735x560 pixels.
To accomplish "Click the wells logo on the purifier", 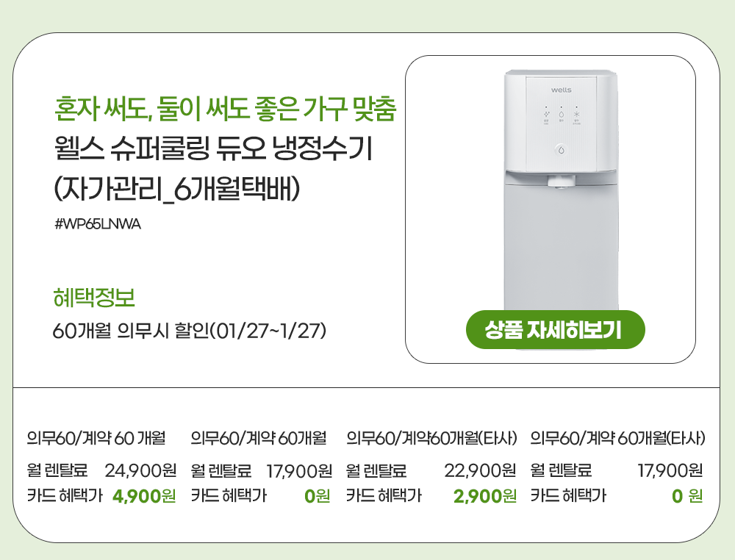I will click(561, 90).
